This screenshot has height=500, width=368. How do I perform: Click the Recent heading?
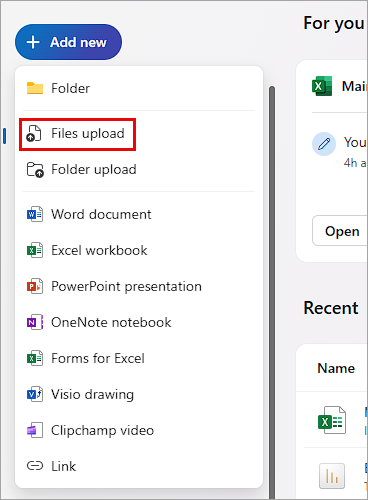click(x=331, y=308)
